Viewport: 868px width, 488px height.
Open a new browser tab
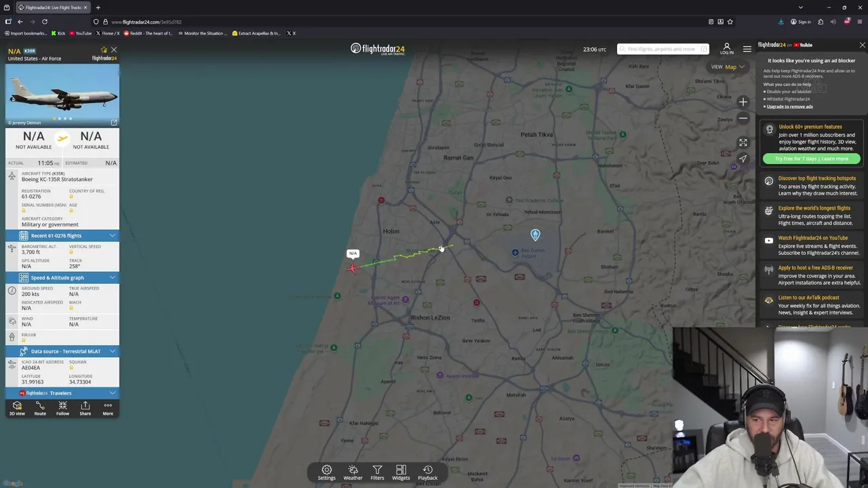coord(98,7)
